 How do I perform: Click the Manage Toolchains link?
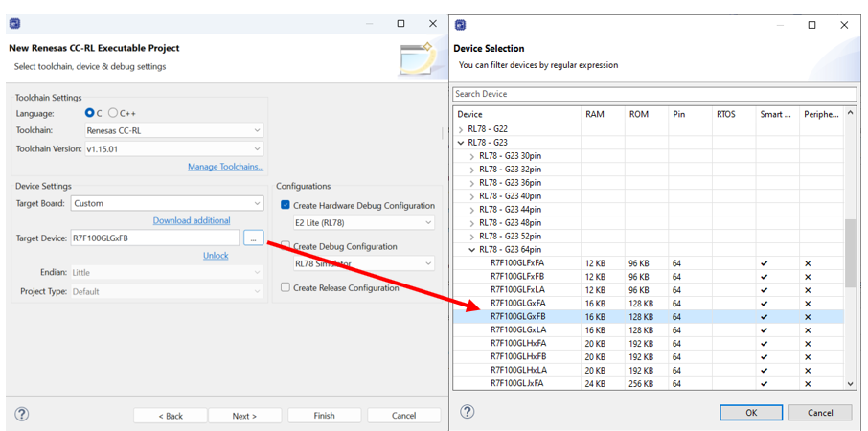click(x=225, y=167)
